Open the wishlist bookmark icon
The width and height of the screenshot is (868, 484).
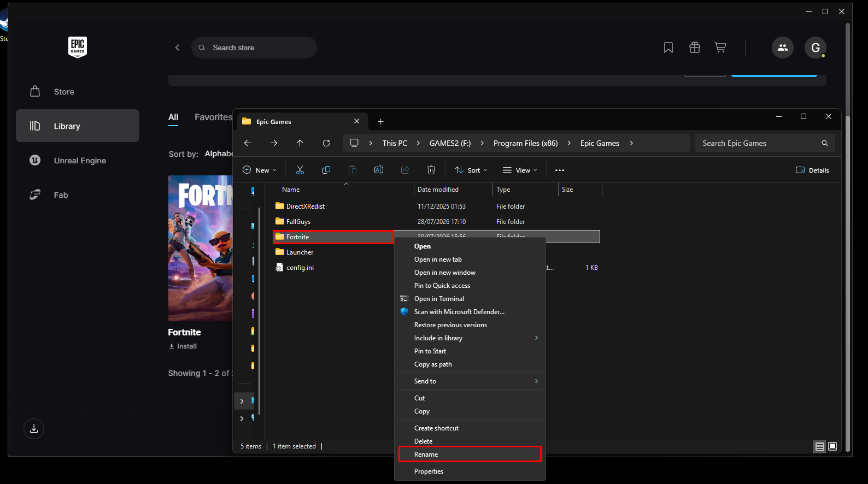[668, 48]
